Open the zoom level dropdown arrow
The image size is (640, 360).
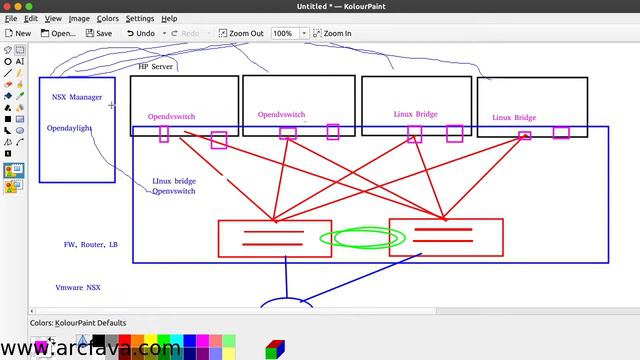click(304, 33)
